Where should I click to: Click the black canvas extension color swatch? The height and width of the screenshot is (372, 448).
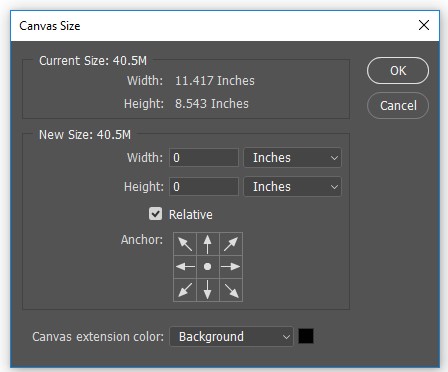[x=306, y=336]
